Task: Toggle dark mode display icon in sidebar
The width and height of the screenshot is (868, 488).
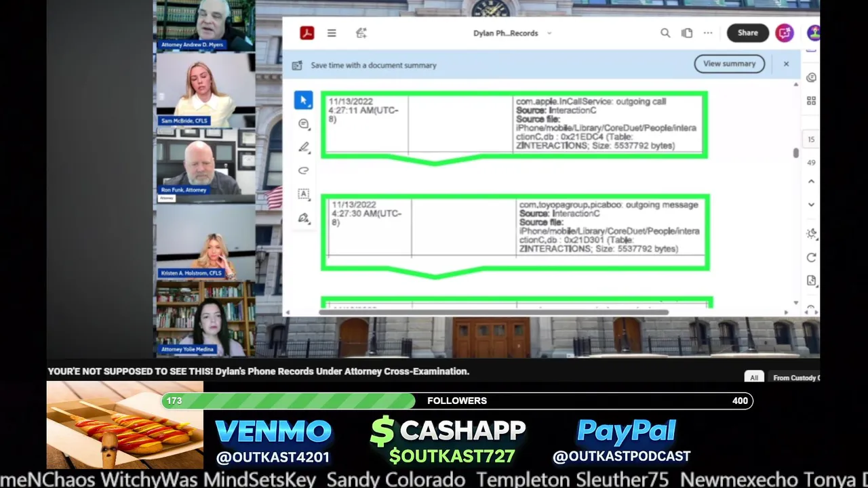Action: (811, 234)
